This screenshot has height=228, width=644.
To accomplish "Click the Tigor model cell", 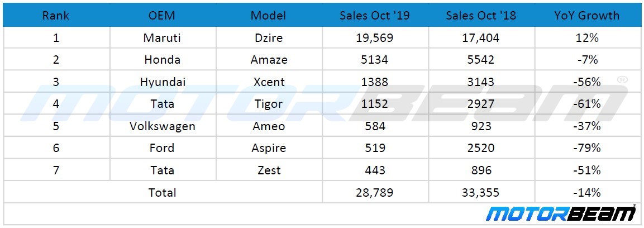I will click(268, 104).
